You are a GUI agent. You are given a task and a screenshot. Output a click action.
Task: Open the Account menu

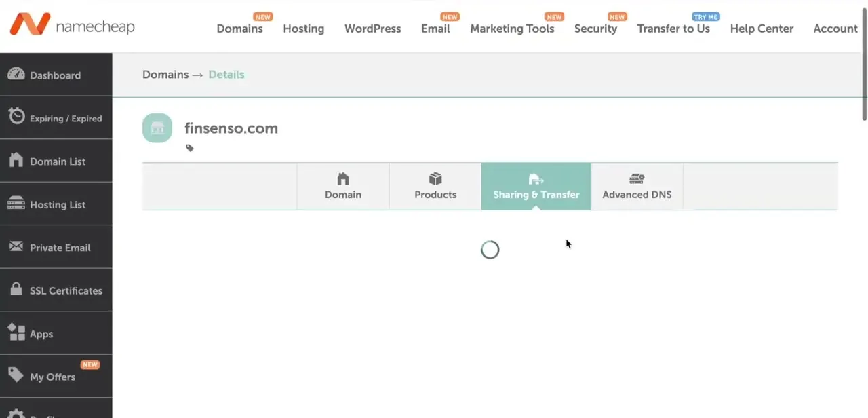click(835, 28)
